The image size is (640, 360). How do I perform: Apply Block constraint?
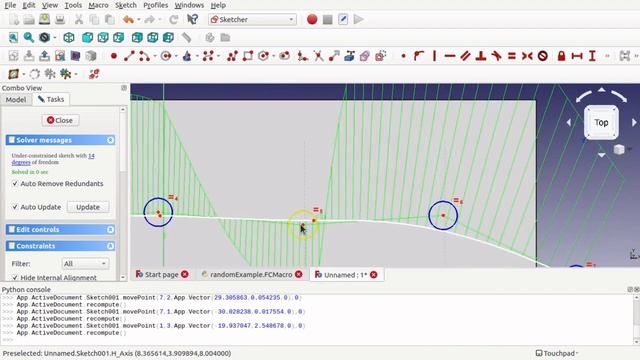(542, 56)
